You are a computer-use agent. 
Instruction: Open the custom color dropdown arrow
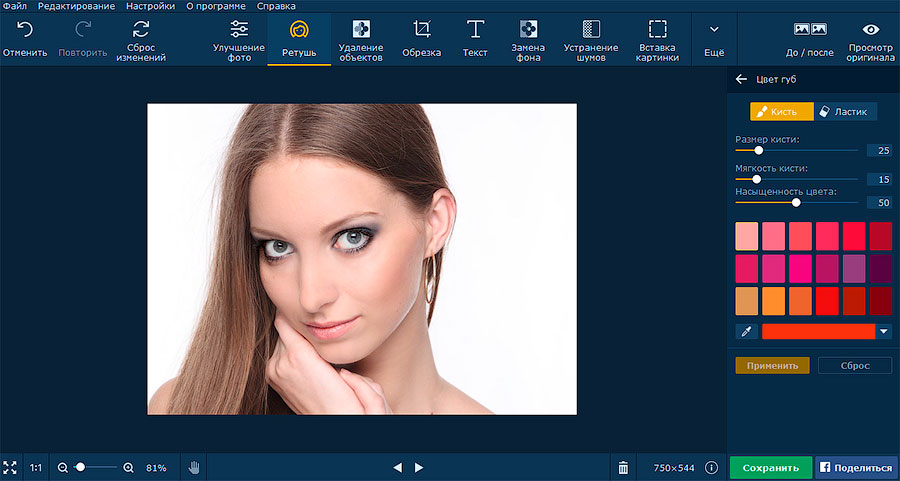(x=883, y=331)
